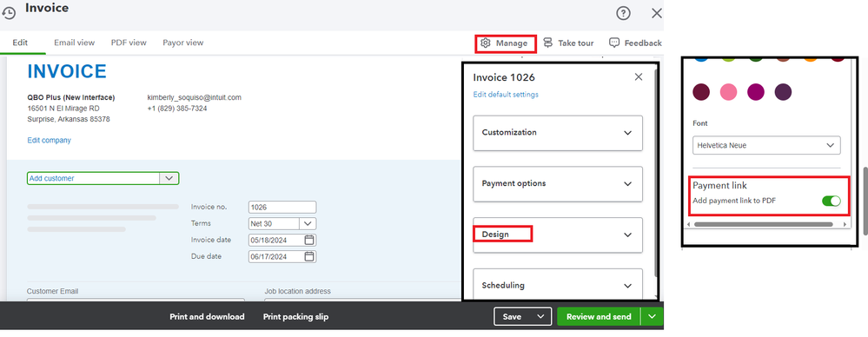Click the company email kimberly_soquiso@intuit.com
This screenshot has height=337, width=868.
click(x=195, y=97)
